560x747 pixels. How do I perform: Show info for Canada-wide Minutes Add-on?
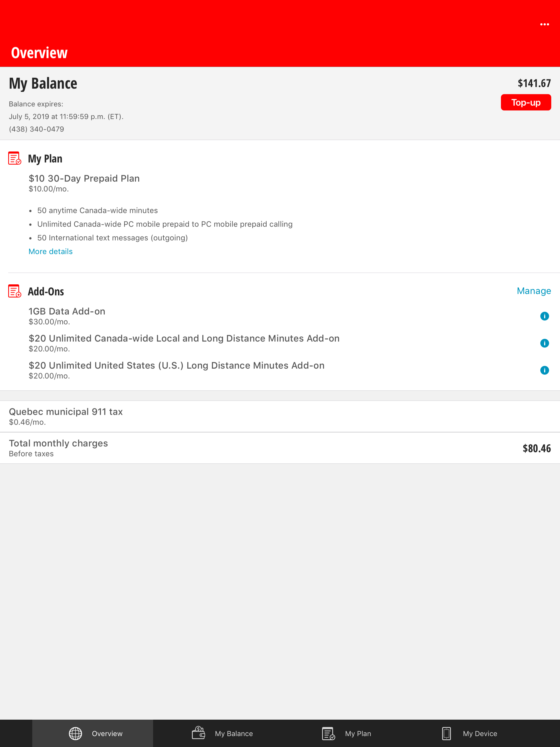tap(544, 343)
